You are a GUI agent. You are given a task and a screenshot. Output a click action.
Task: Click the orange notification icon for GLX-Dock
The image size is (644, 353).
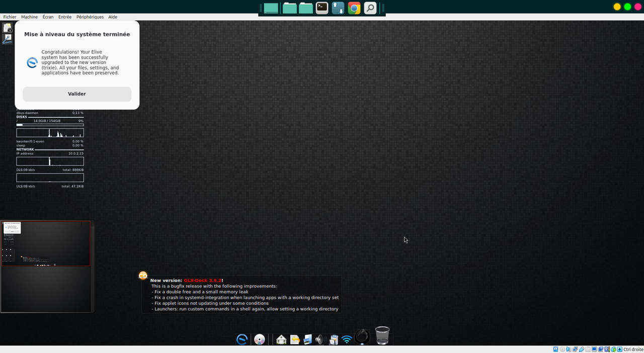coord(143,276)
